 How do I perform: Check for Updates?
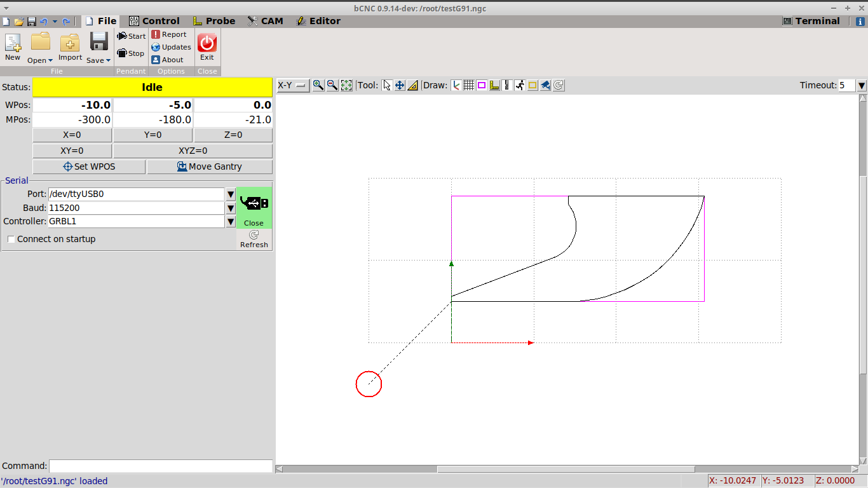click(171, 47)
